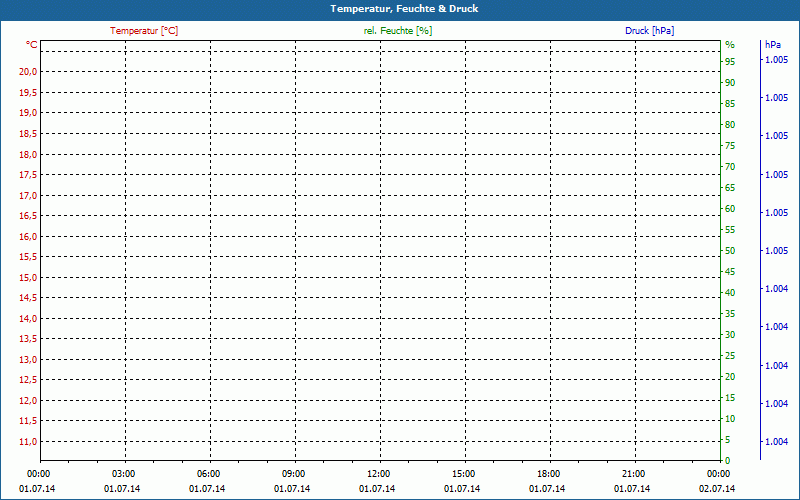Click the 16,5 temperature axis value

pyautogui.click(x=28, y=216)
